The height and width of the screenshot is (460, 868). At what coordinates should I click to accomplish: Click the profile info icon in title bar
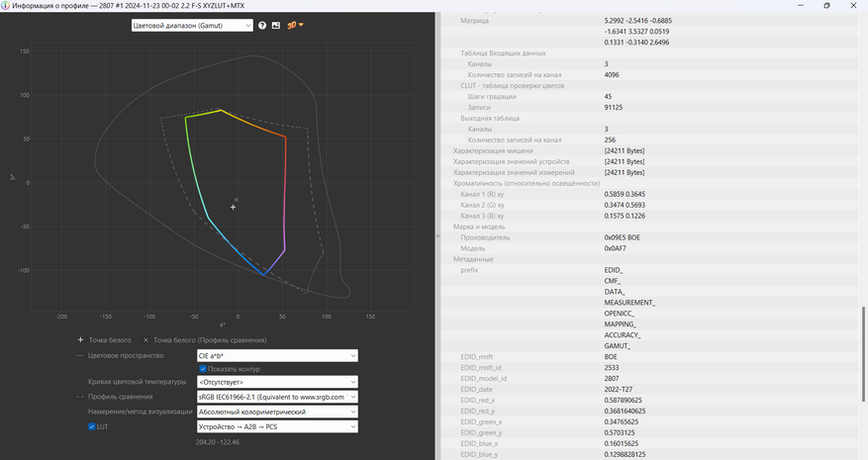tap(6, 5)
